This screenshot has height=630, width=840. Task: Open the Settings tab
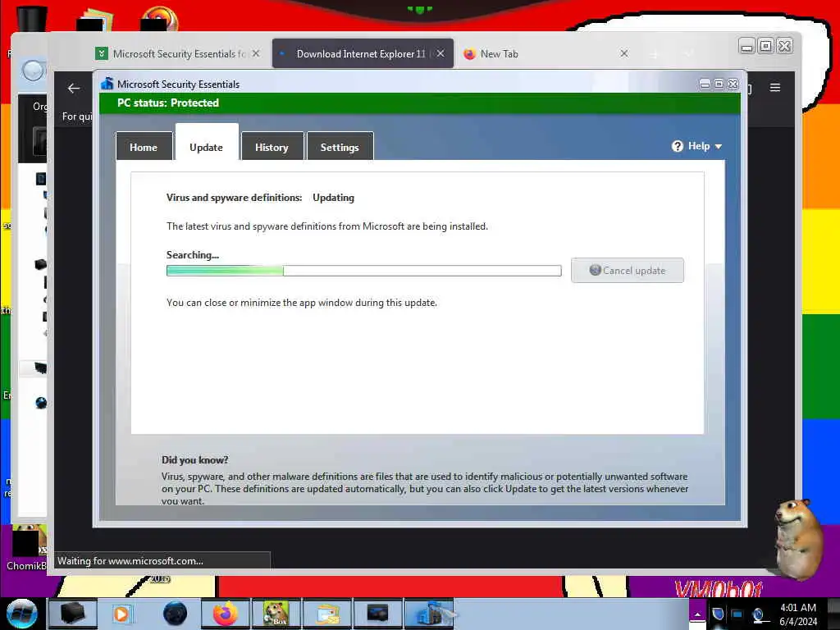click(340, 146)
